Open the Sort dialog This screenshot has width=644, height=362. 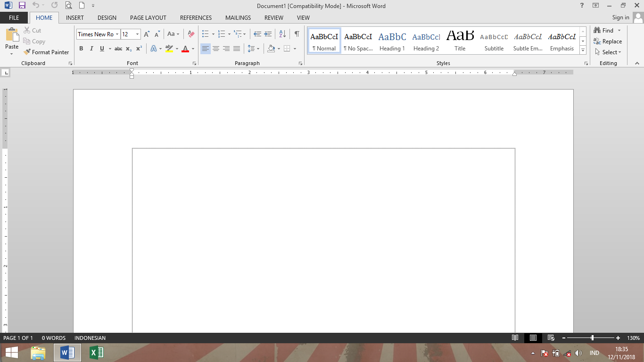281,34
